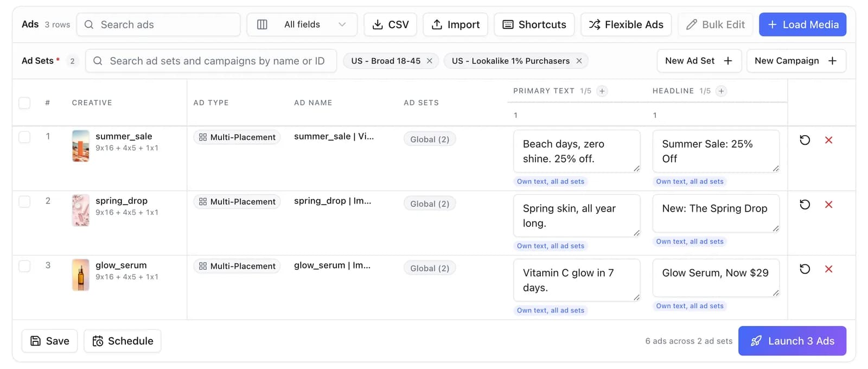Click 'Own text, all ad sets' under Glow Serum headline
This screenshot has height=369, width=868.
690,306
